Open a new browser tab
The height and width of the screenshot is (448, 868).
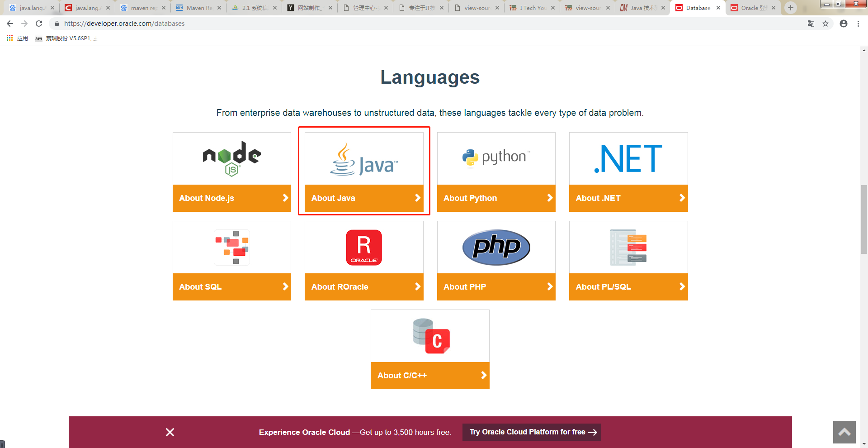coord(791,8)
